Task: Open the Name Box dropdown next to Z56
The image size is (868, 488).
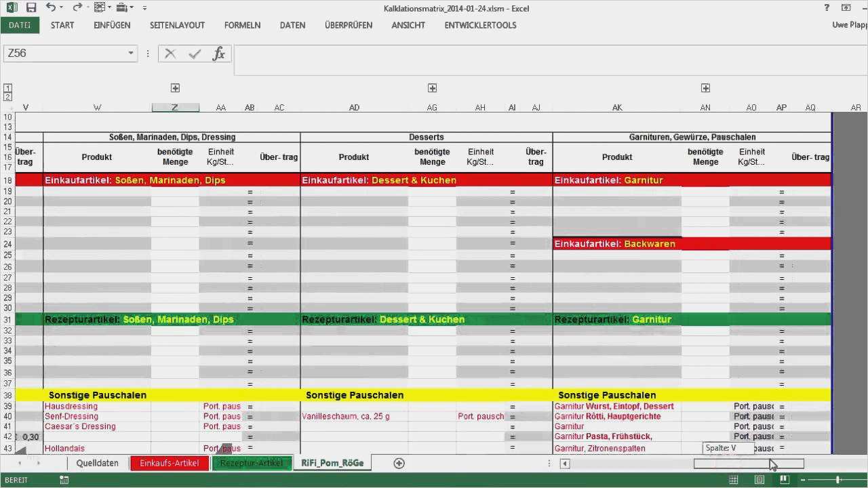Action: coord(131,54)
